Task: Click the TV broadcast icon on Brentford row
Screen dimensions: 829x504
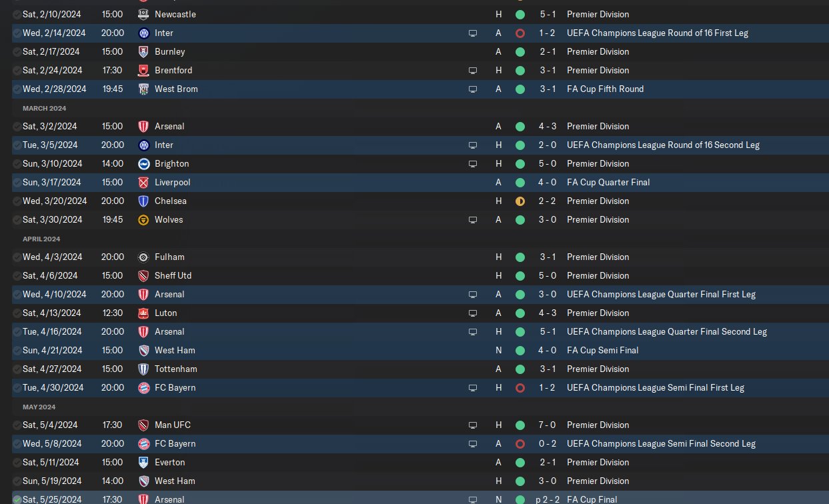Action: 473,70
